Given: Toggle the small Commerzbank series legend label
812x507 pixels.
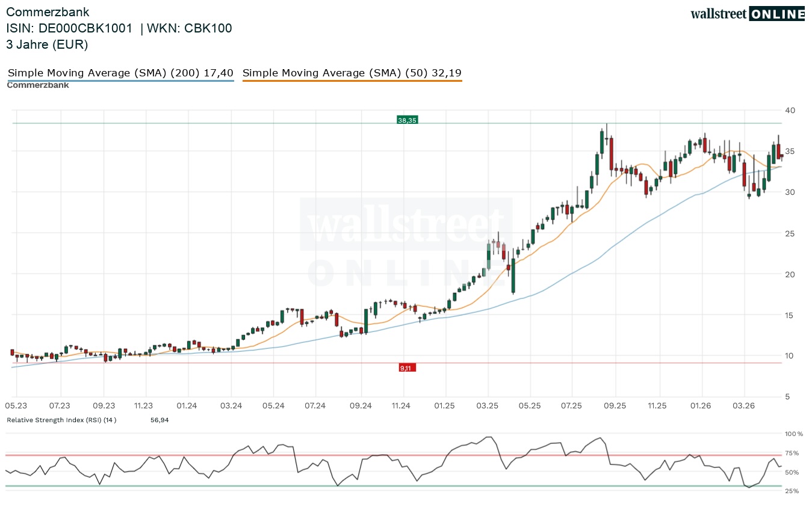Looking at the screenshot, I should pyautogui.click(x=38, y=85).
